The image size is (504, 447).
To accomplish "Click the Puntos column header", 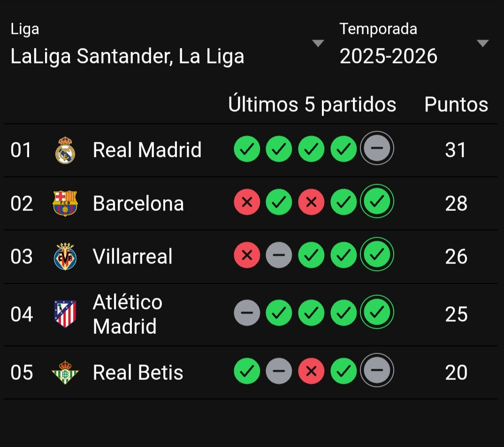I will point(456,104).
